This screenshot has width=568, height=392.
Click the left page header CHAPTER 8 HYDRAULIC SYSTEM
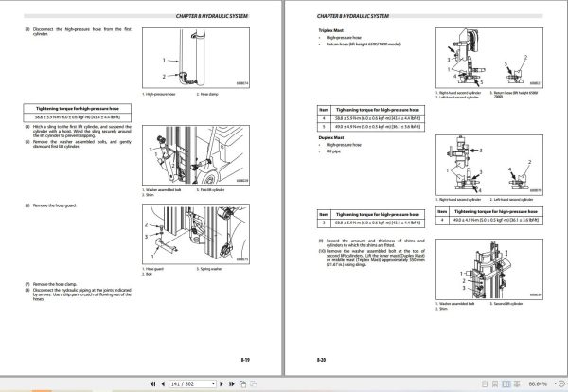coord(211,16)
